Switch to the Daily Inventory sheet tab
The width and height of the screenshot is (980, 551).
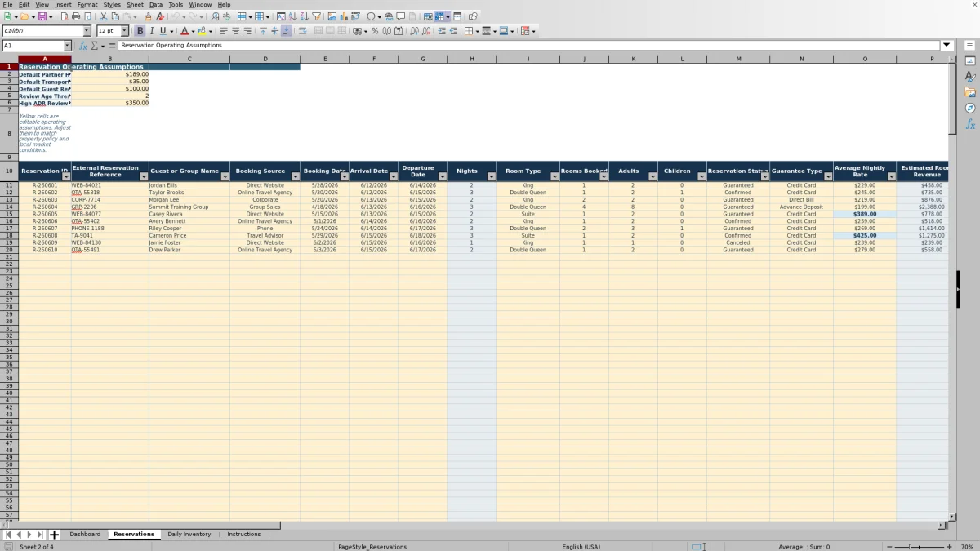tap(189, 534)
